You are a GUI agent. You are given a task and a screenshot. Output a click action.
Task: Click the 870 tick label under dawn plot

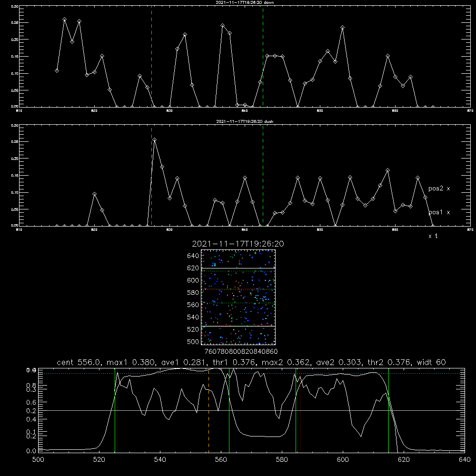(x=470, y=111)
